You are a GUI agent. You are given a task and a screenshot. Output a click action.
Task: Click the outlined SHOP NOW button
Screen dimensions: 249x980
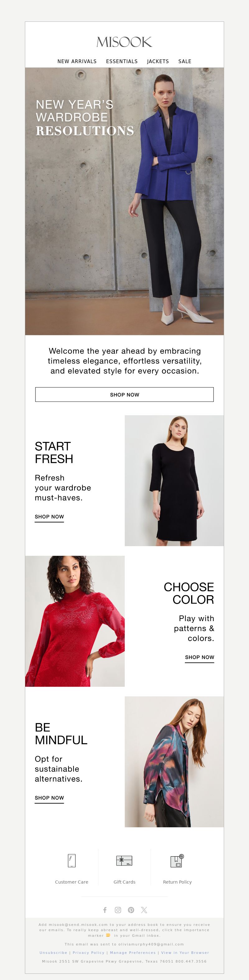pos(125,394)
